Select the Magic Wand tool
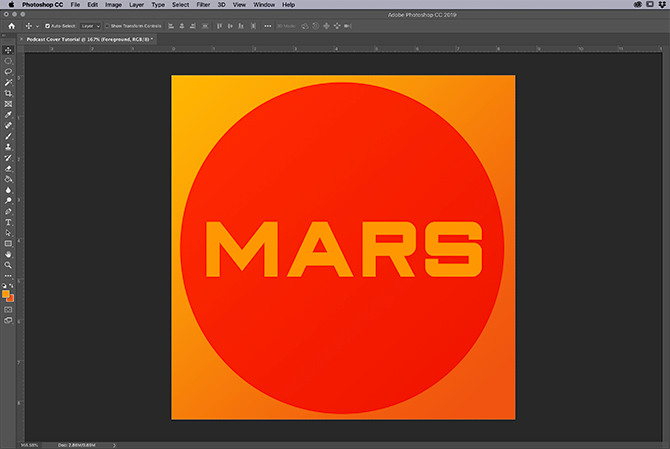The width and height of the screenshot is (670, 449). click(x=8, y=82)
